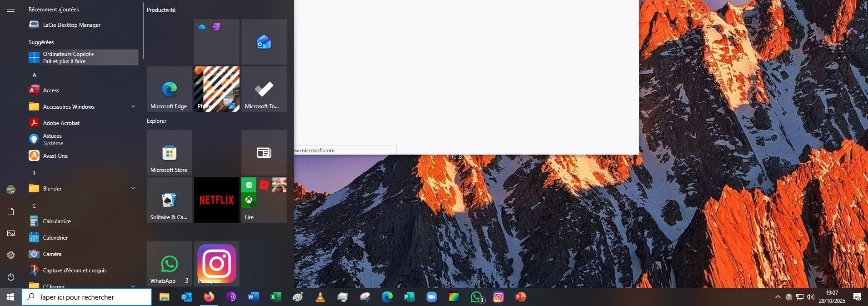This screenshot has height=306, width=868.
Task: Open the WhatsApp tile in Start menu
Action: pos(169,264)
